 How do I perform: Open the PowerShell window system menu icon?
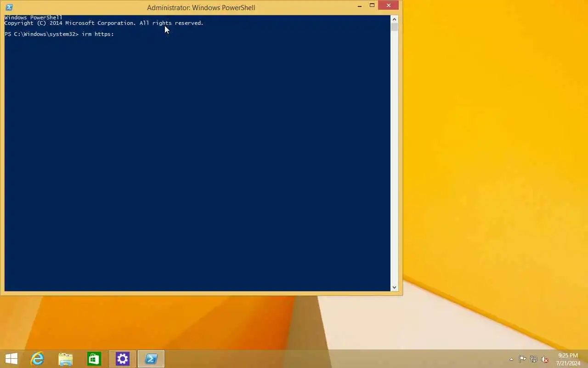pos(9,7)
